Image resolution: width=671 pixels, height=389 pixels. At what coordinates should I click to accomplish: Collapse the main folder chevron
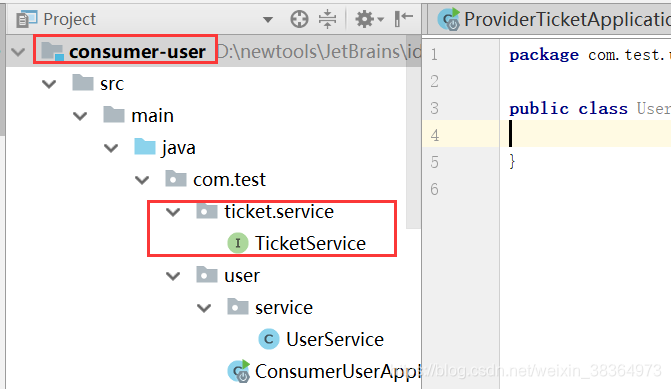[80, 116]
